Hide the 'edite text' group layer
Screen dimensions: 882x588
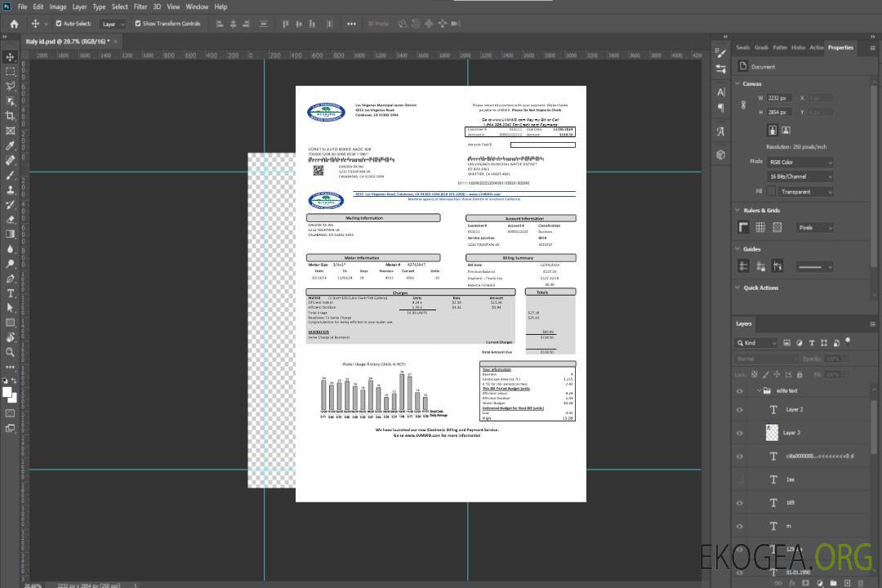pos(740,391)
